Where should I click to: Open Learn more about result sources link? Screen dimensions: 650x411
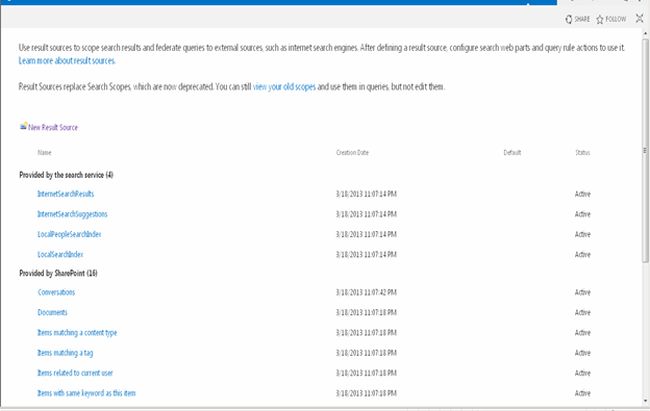67,61
